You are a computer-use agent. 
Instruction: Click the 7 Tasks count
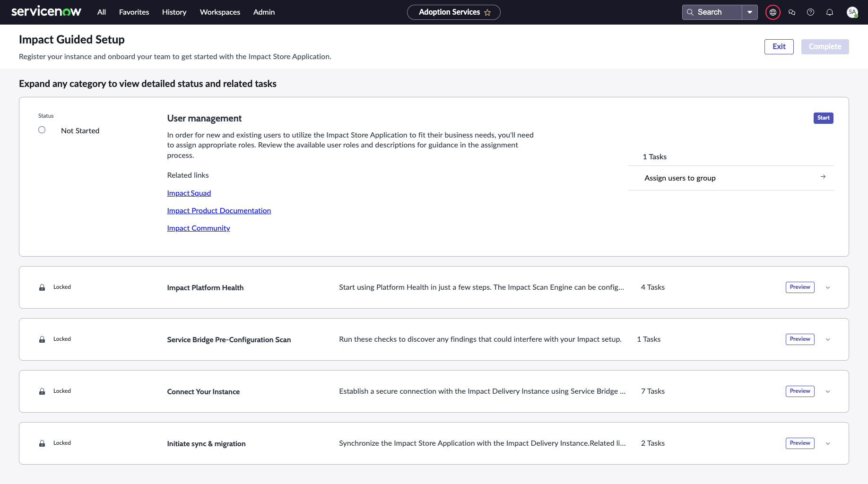click(653, 391)
